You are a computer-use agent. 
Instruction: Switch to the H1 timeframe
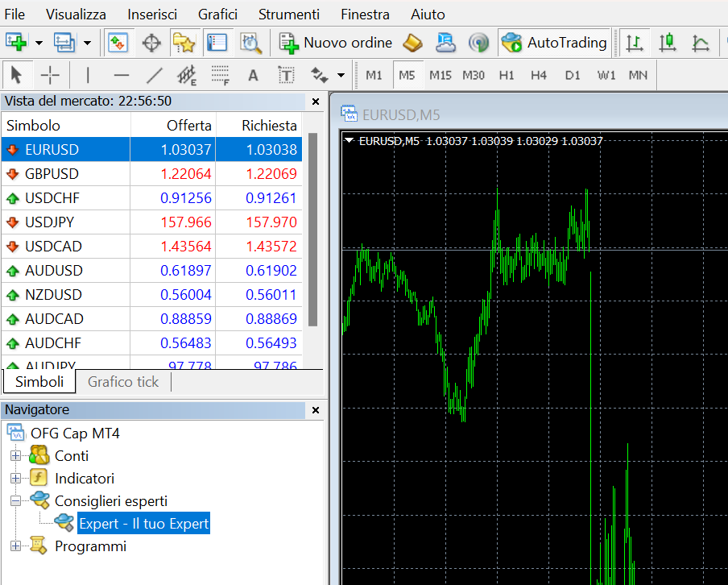507,76
